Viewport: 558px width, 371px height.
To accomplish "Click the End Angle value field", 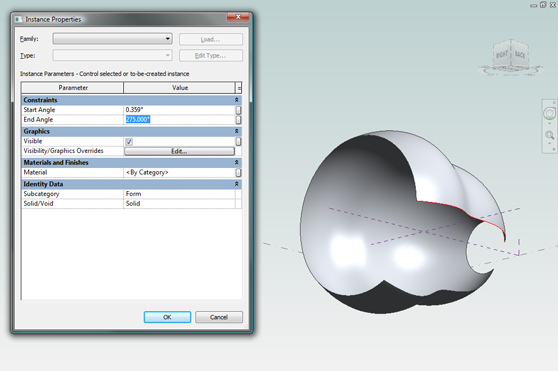I will point(179,120).
